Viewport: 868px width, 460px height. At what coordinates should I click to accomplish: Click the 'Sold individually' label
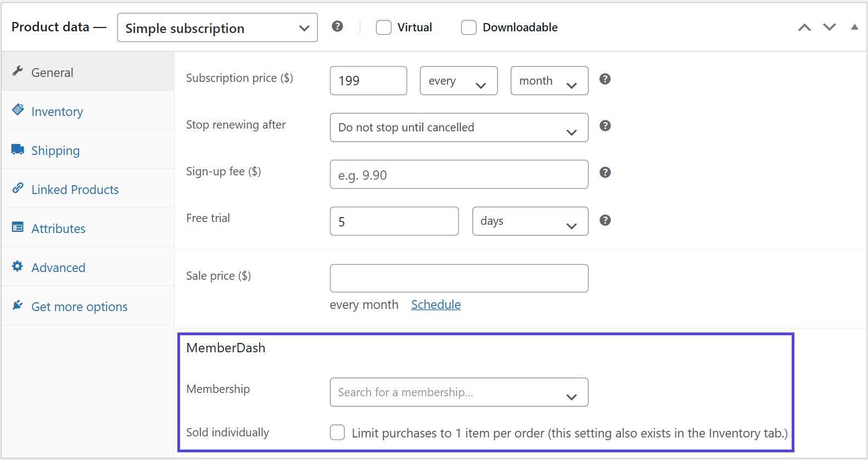coord(227,433)
